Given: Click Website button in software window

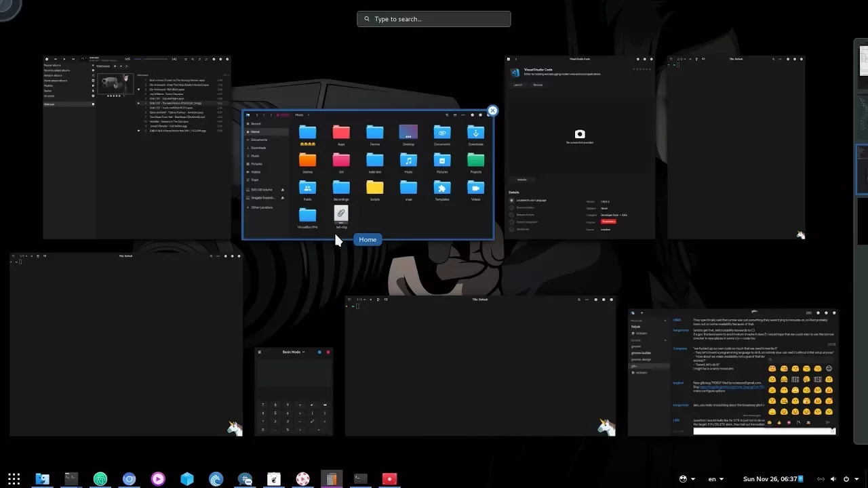Looking at the screenshot, I should [522, 180].
